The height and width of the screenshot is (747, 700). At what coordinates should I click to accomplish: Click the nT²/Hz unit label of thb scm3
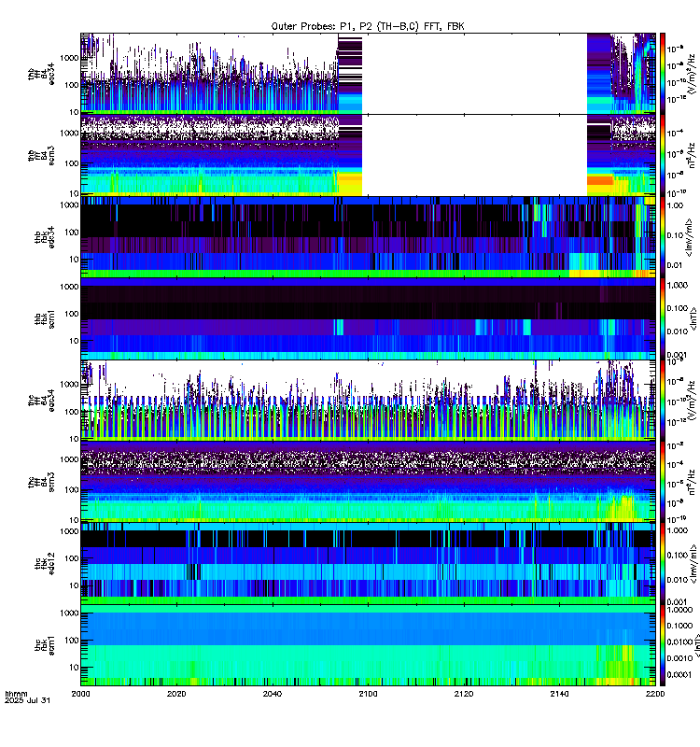(x=692, y=155)
